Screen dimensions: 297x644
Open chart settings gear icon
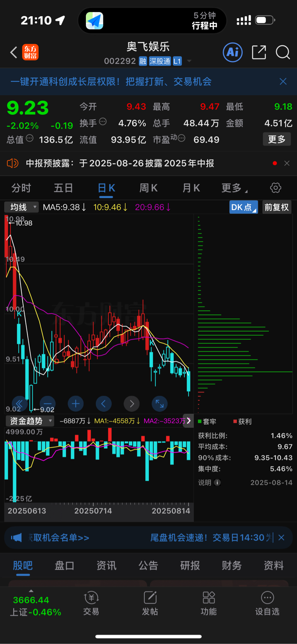[x=275, y=188]
